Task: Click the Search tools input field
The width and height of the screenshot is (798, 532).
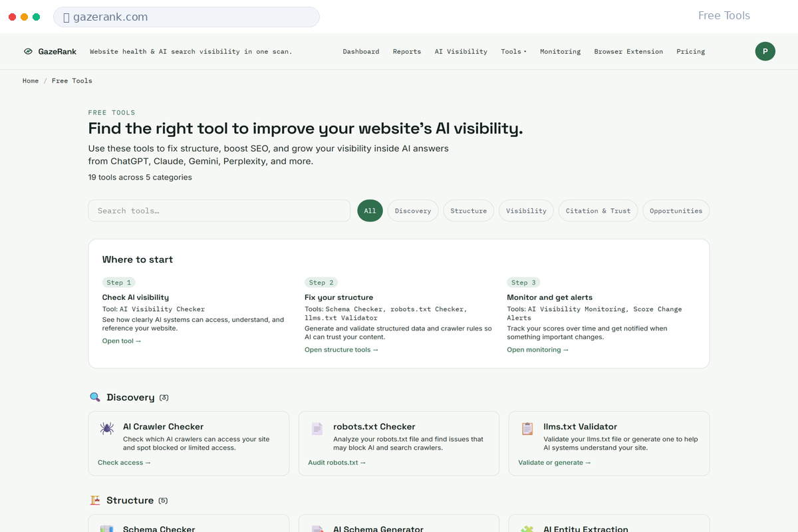Action: [x=219, y=211]
